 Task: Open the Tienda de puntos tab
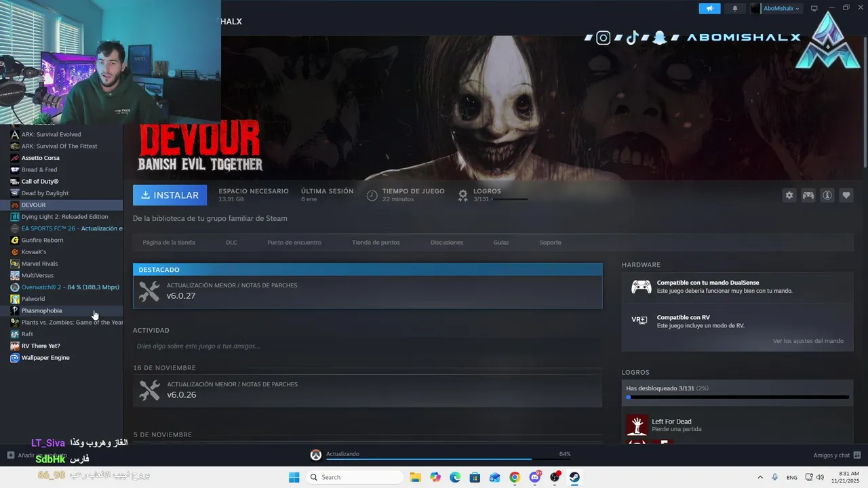(x=376, y=242)
